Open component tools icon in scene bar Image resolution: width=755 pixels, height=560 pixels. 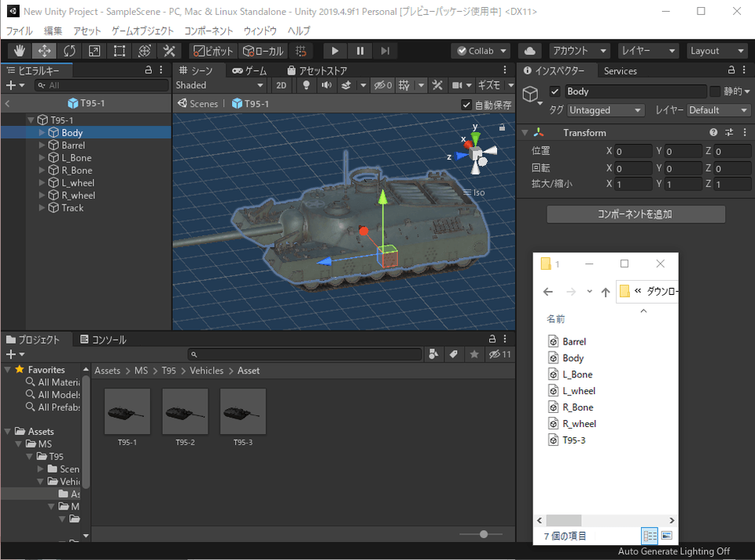437,85
